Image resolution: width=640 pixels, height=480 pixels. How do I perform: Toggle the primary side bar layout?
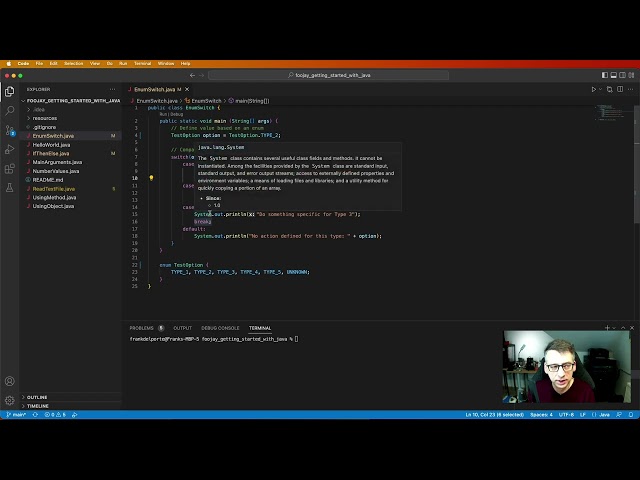point(605,75)
